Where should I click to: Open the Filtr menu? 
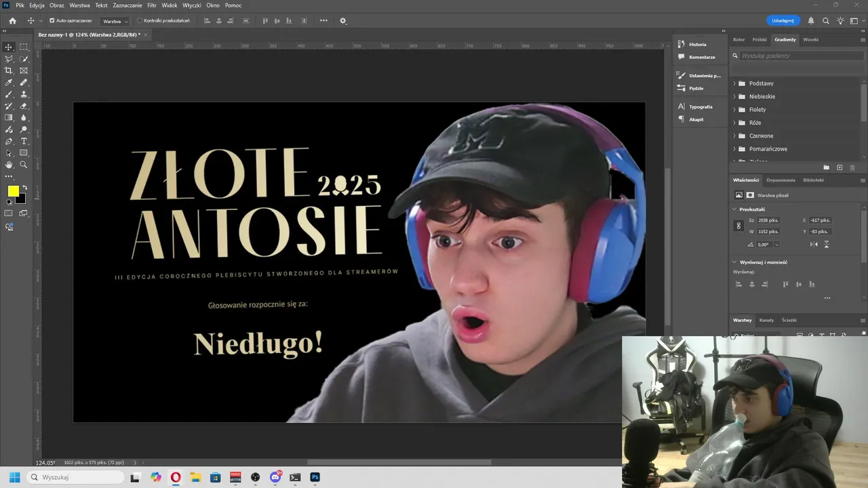[152, 5]
